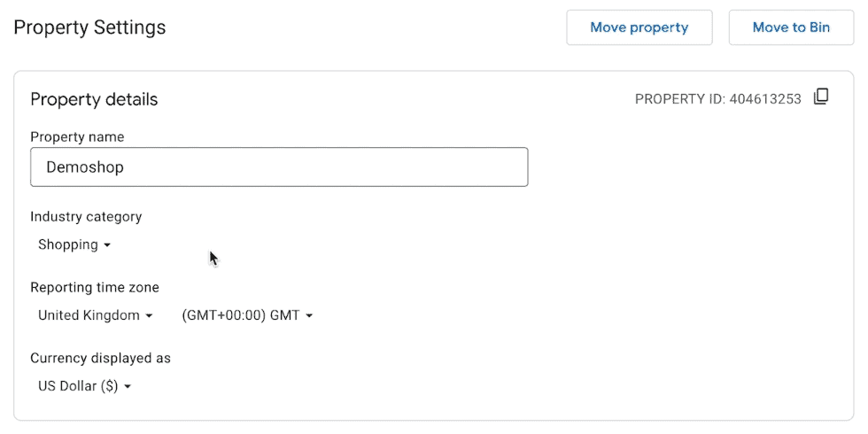This screenshot has height=434, width=868.
Task: Focus the Property name field containing Demoshop
Action: [279, 167]
